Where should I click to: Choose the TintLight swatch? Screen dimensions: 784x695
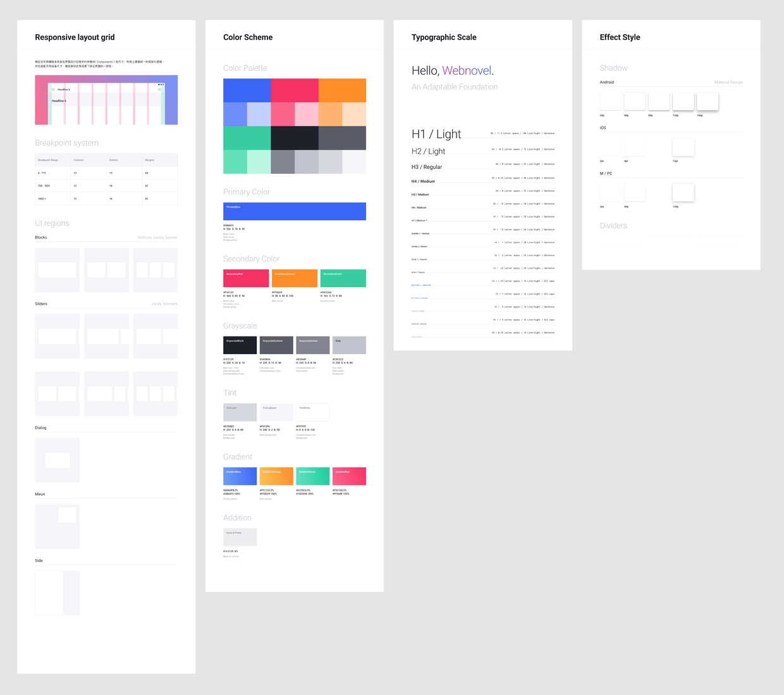[240, 412]
